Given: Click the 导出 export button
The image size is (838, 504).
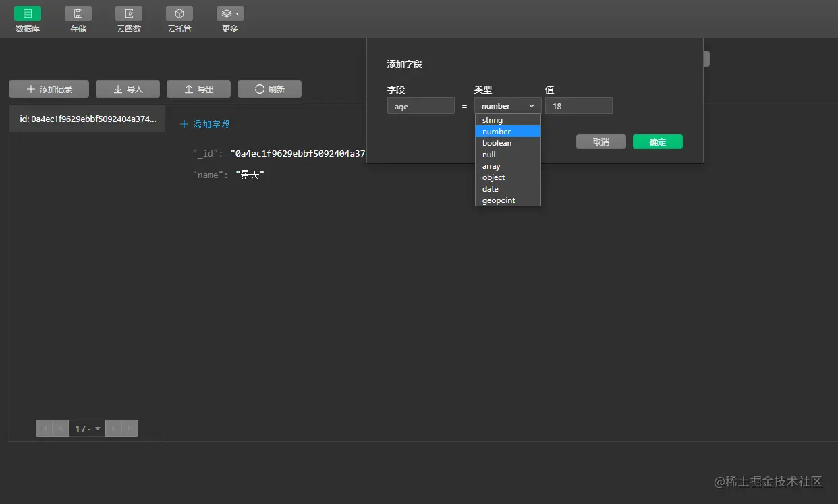Looking at the screenshot, I should pos(198,89).
